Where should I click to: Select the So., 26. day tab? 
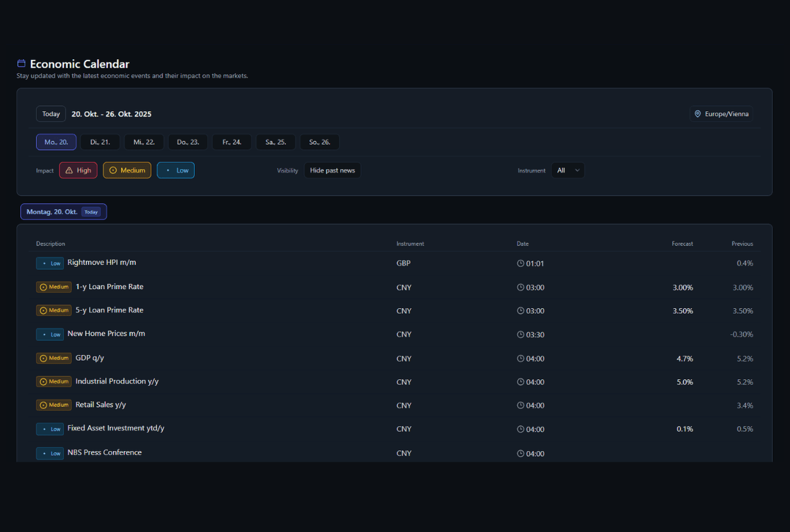tap(319, 142)
